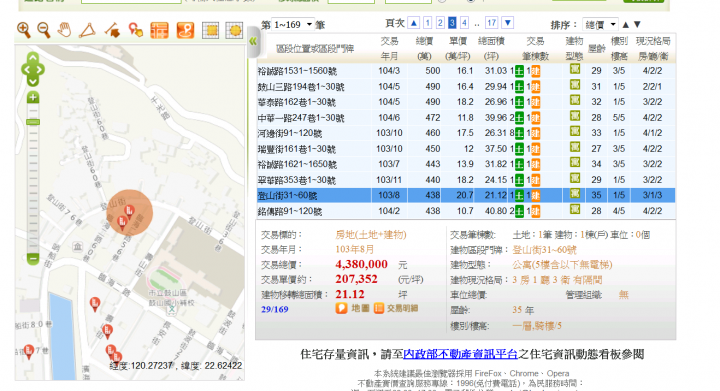Click green land icon in 中華一路247巷 row
Screen dimensions: 720x391
tap(519, 118)
